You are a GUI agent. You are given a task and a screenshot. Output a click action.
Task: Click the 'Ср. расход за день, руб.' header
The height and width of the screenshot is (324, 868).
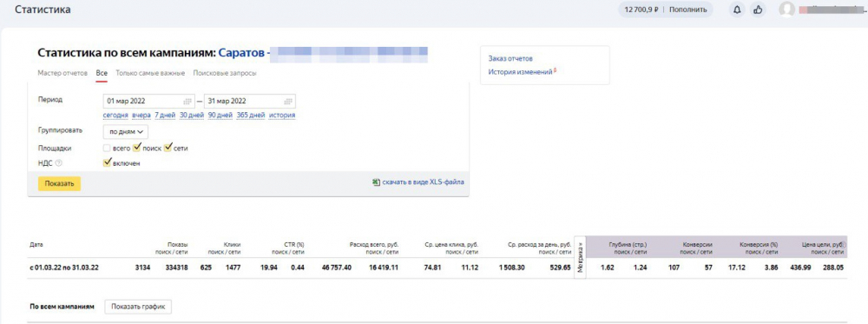point(539,244)
